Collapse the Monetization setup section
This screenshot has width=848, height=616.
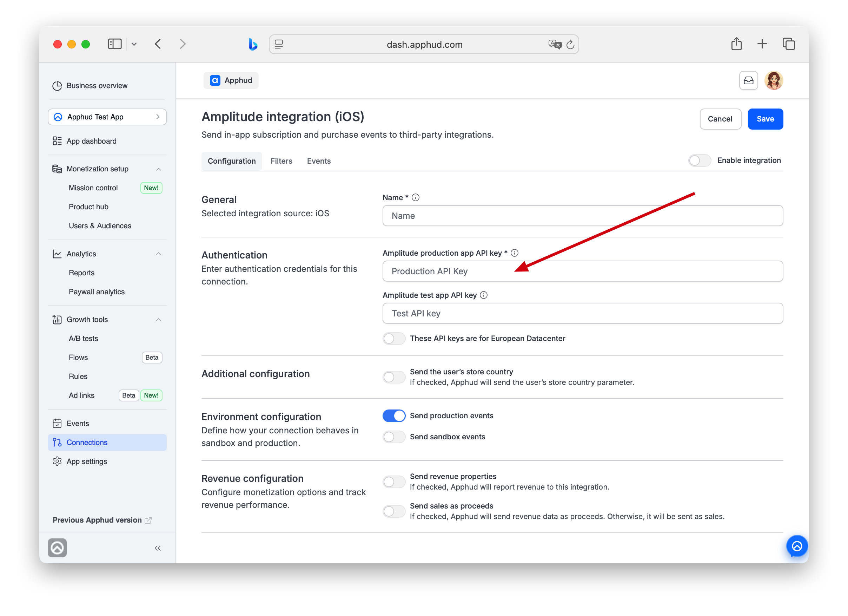tap(159, 169)
